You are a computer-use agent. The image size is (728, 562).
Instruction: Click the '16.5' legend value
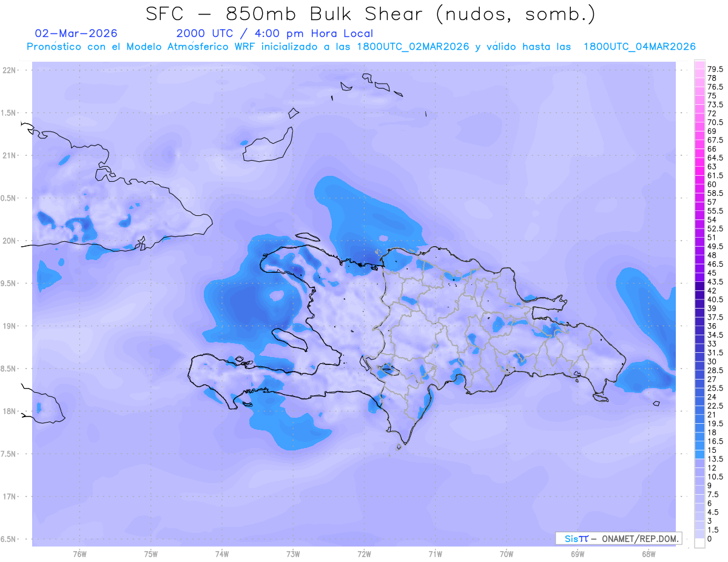(x=715, y=441)
